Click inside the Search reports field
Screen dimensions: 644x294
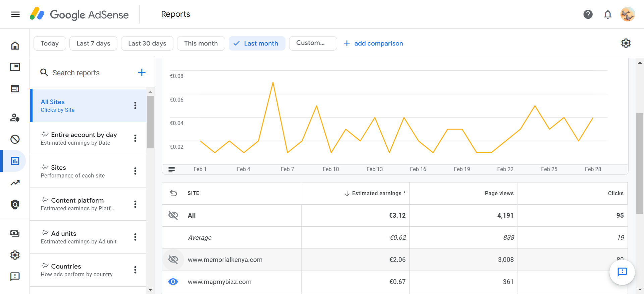pyautogui.click(x=91, y=73)
